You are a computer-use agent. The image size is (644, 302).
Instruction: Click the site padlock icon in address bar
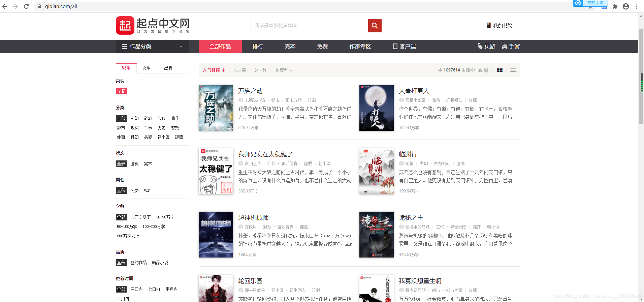point(39,6)
